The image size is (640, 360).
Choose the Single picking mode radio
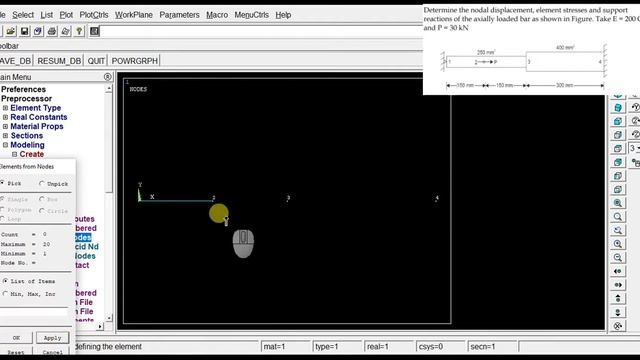(x=2, y=199)
